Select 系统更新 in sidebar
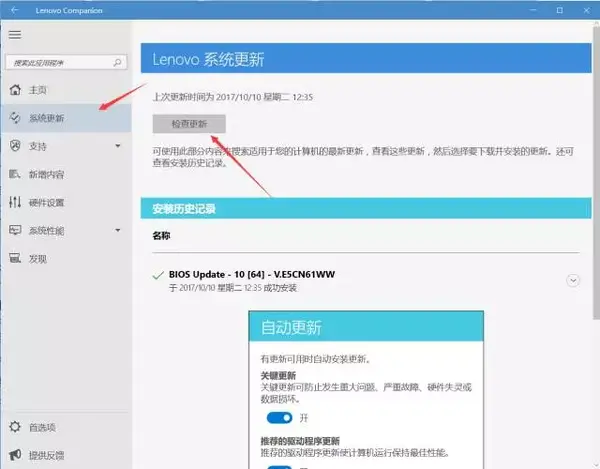 [x=66, y=118]
